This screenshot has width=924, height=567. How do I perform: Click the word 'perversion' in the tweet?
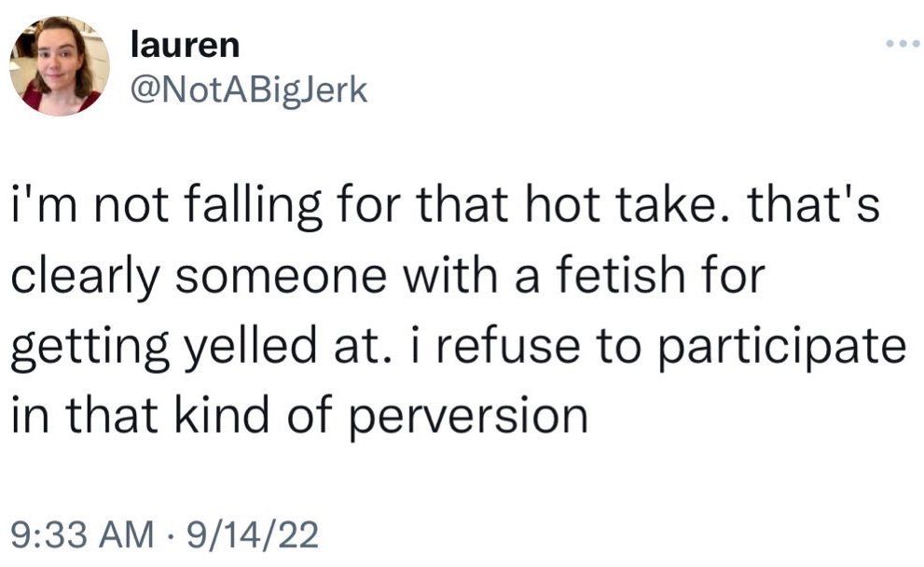coord(467,415)
